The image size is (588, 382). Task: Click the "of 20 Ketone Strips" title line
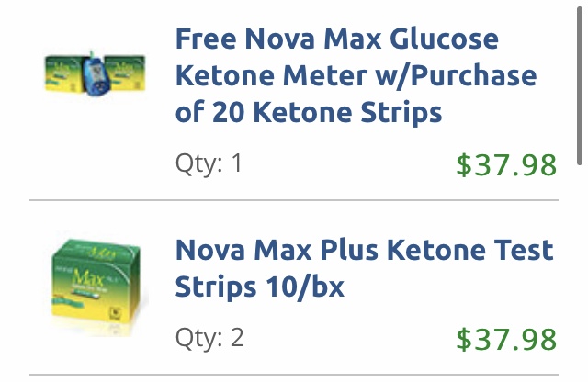click(x=309, y=113)
